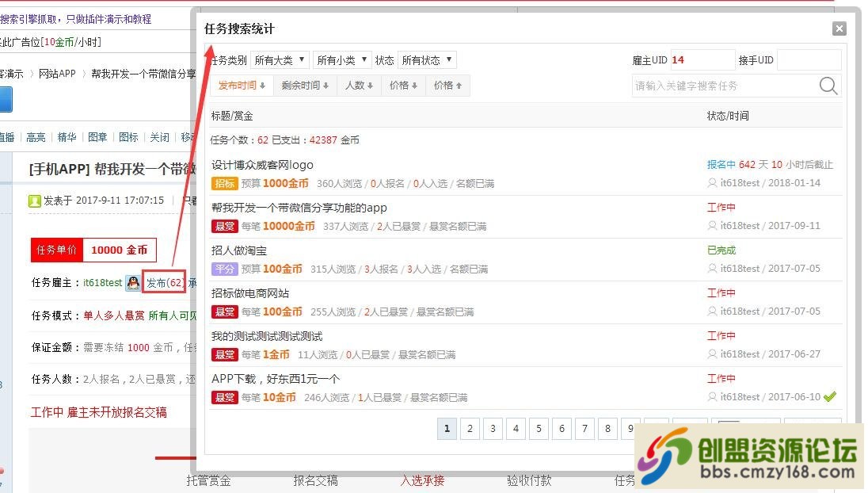Open task 我的测试测试测试测试
The width and height of the screenshot is (868, 493).
[x=267, y=336]
